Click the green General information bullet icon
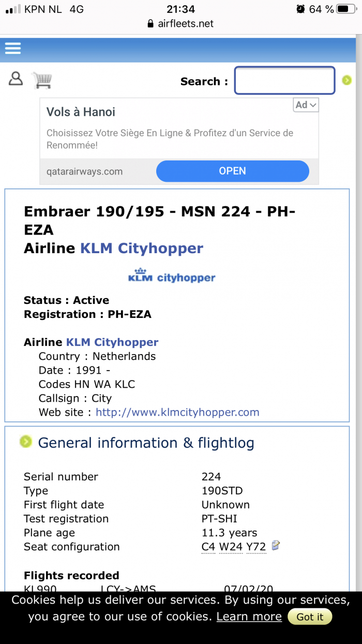362x644 pixels. (25, 442)
